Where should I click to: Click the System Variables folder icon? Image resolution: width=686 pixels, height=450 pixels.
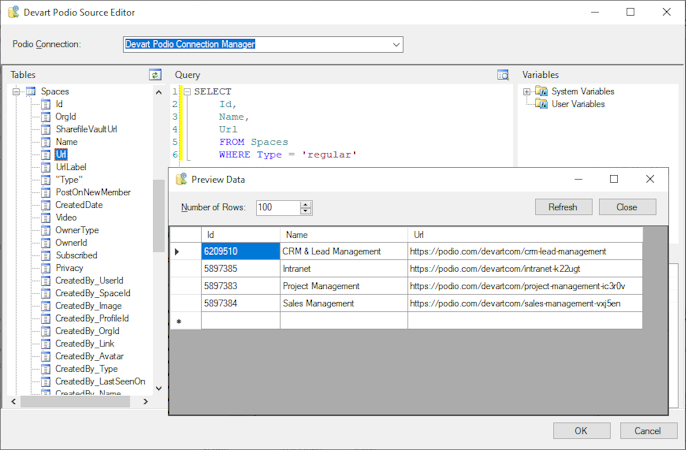click(541, 91)
